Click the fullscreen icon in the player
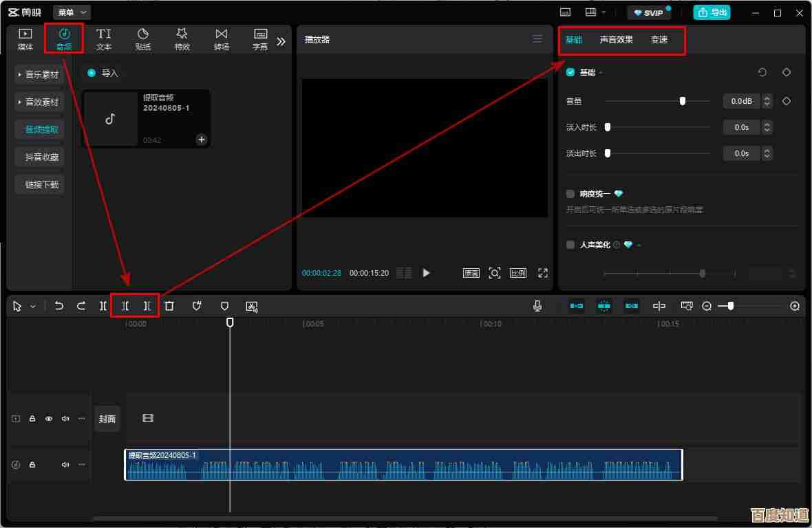Viewport: 812px width, 528px height. tap(543, 273)
